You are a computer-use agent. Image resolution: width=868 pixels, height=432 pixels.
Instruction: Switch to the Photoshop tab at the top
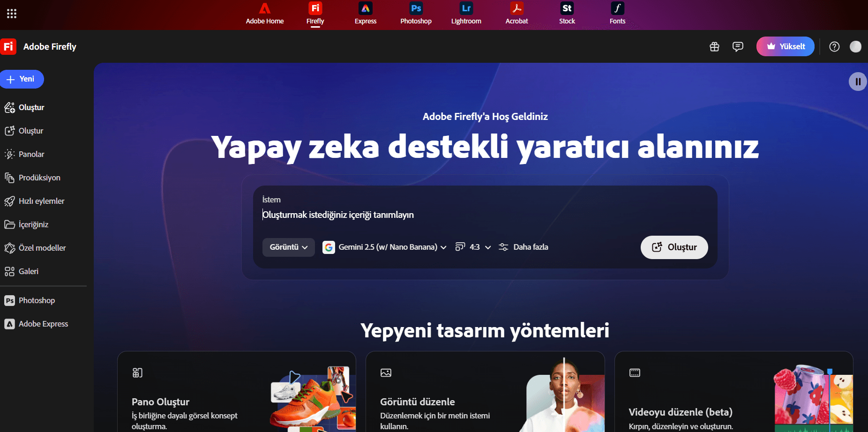point(415,13)
